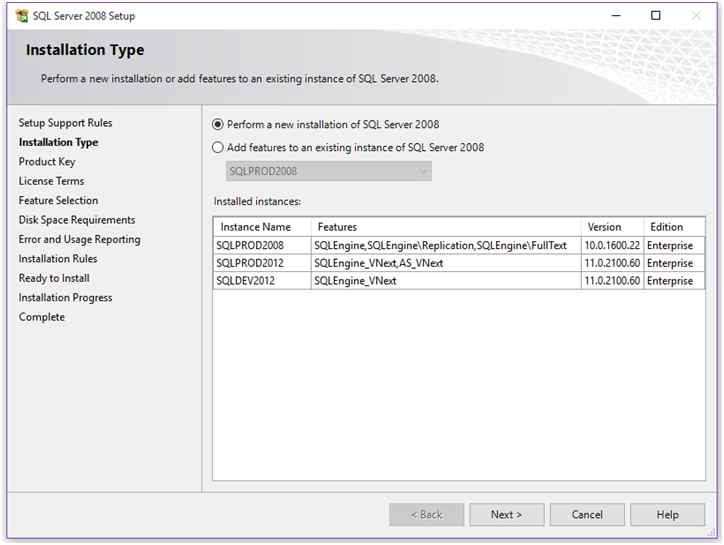Select the SQLPROD2012 instance name cell

[x=262, y=263]
